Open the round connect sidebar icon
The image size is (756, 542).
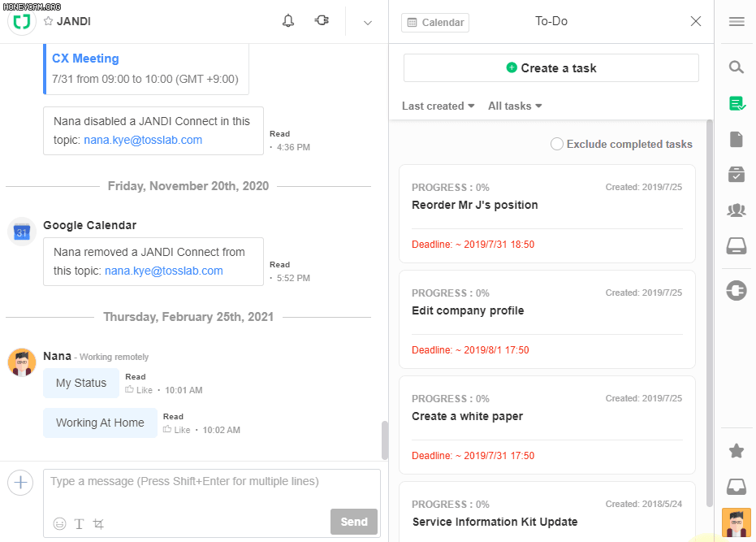(x=737, y=291)
